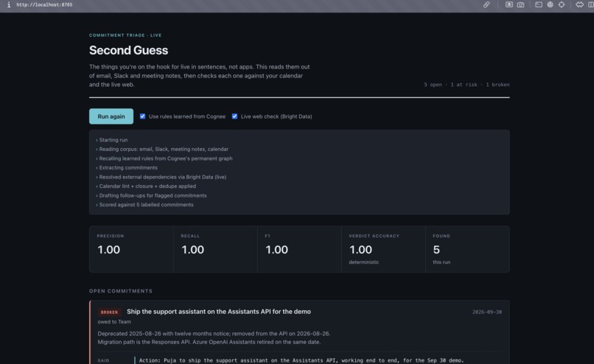Click the OPEN COMMITMENTS section header

[x=121, y=291]
